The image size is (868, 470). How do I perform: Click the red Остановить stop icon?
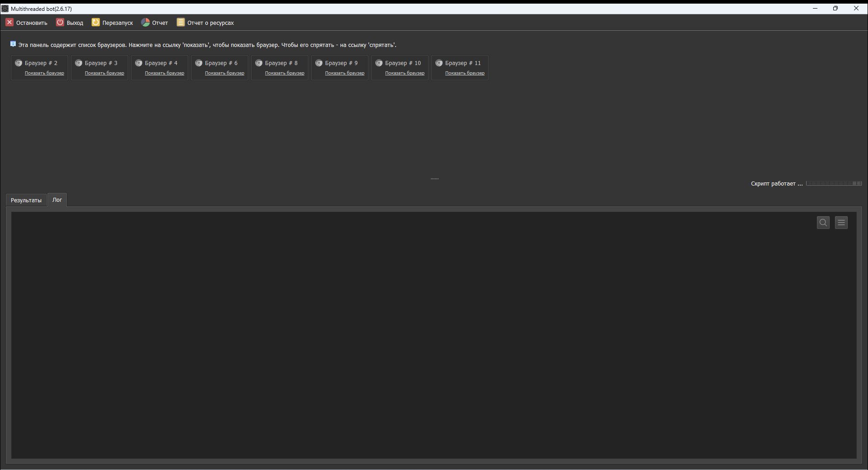click(x=9, y=22)
